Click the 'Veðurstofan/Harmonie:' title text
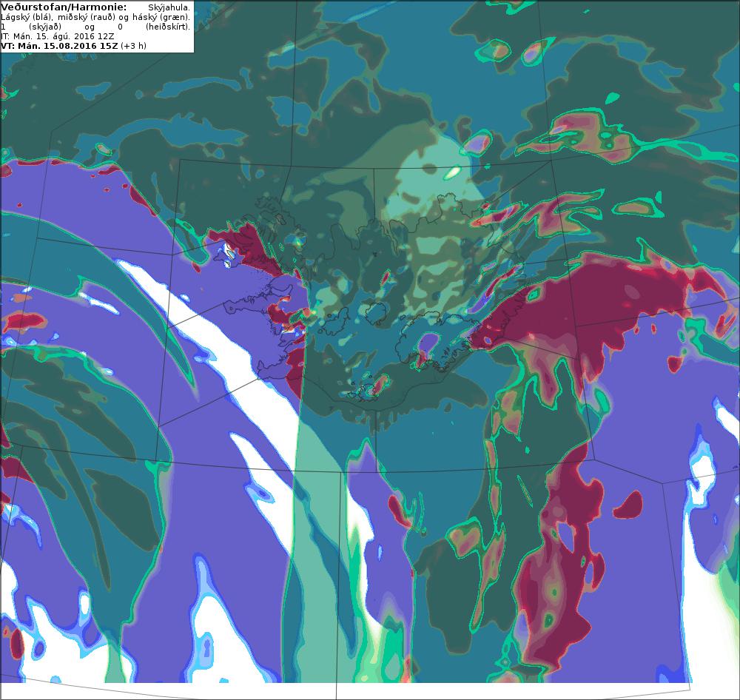Viewport: 740px width, 700px height. [x=64, y=7]
